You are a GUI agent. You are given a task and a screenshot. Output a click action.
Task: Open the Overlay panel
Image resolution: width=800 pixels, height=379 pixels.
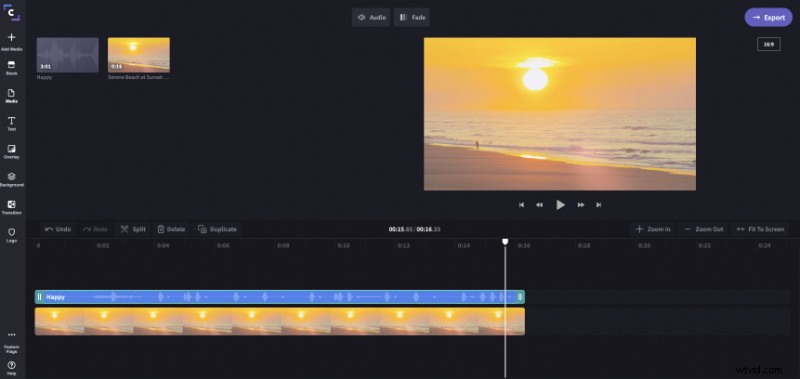tap(11, 151)
